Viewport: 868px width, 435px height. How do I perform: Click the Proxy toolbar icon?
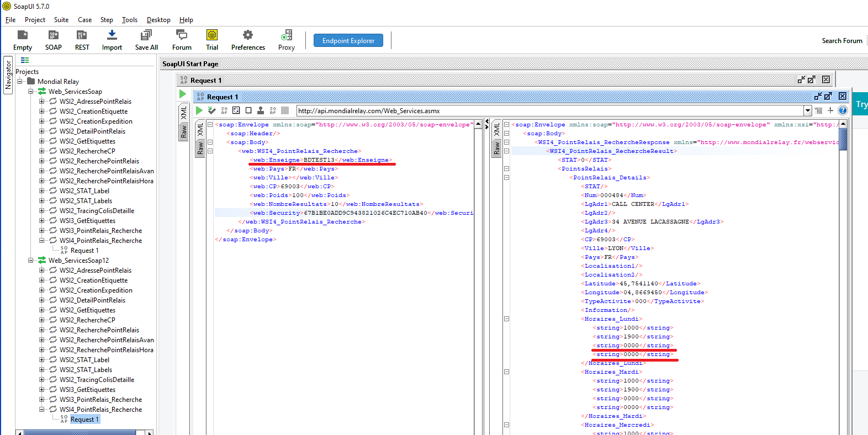pos(287,40)
